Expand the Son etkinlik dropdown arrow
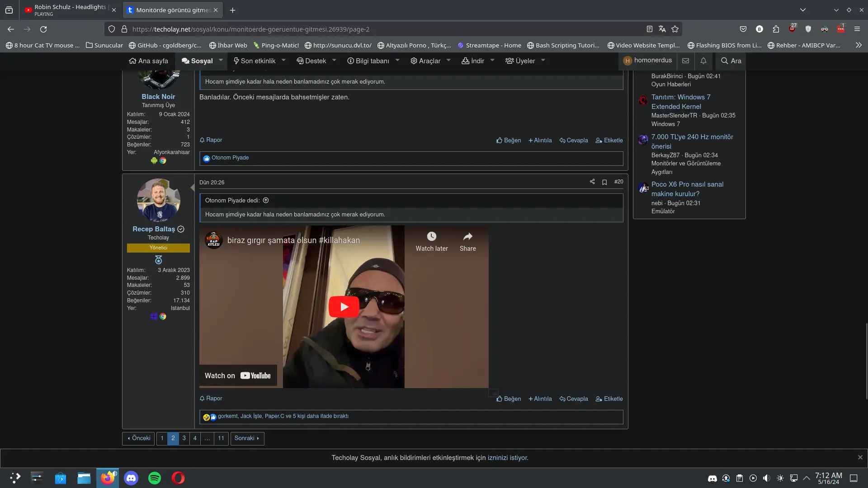Image resolution: width=868 pixels, height=488 pixels. (x=283, y=60)
